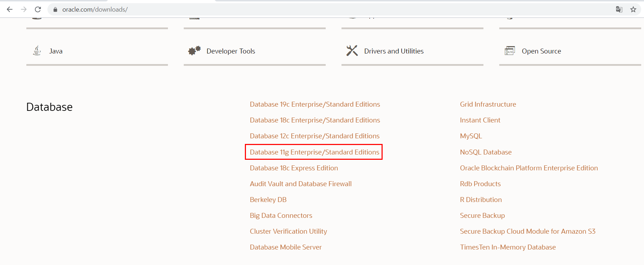
Task: Click the Database section heading
Action: click(x=50, y=107)
